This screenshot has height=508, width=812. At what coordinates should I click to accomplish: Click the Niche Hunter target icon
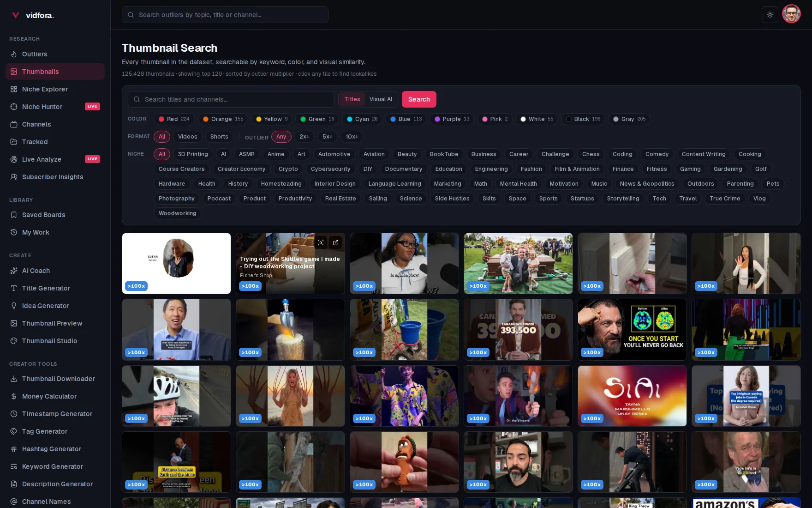[14, 107]
